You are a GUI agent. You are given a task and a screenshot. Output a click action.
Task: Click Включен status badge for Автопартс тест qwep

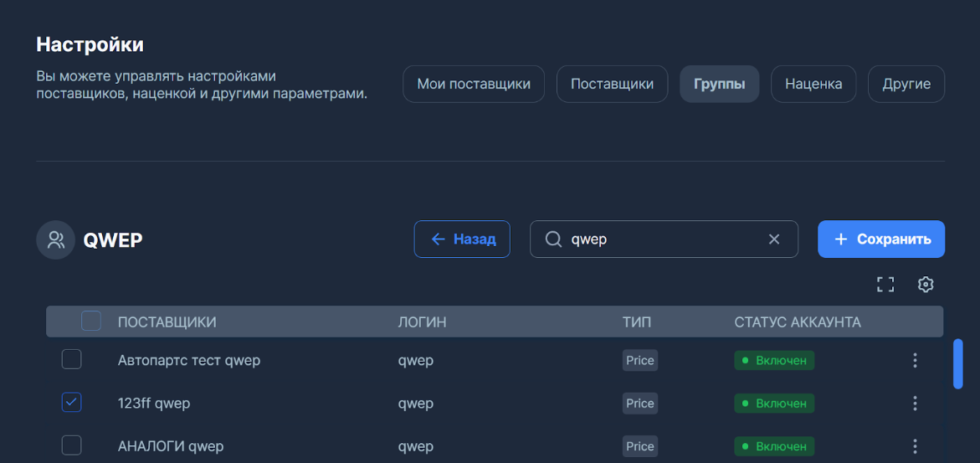point(774,360)
